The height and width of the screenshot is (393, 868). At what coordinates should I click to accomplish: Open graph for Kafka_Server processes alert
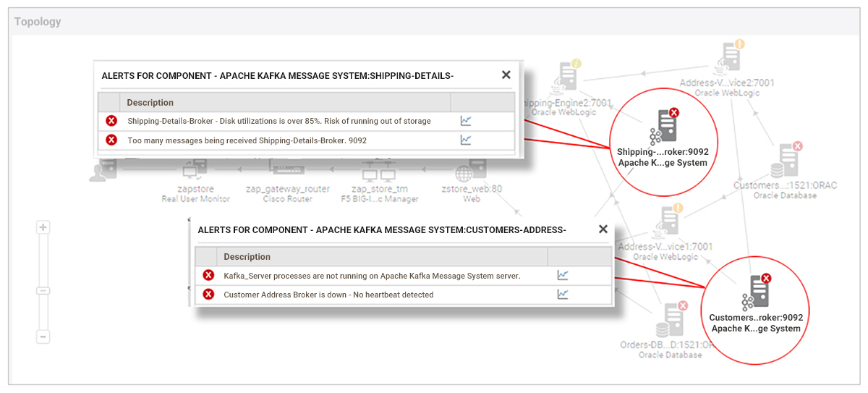(x=563, y=275)
